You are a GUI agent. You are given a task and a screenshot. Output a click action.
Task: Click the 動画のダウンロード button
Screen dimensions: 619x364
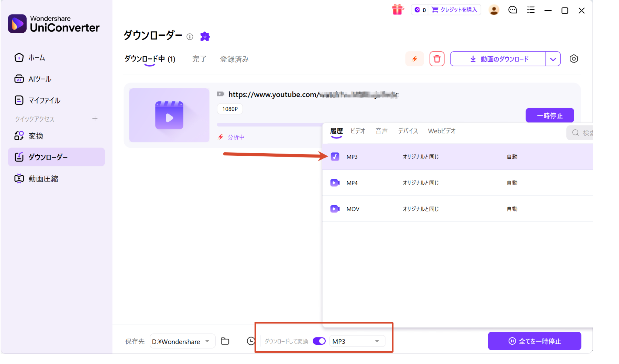click(498, 59)
